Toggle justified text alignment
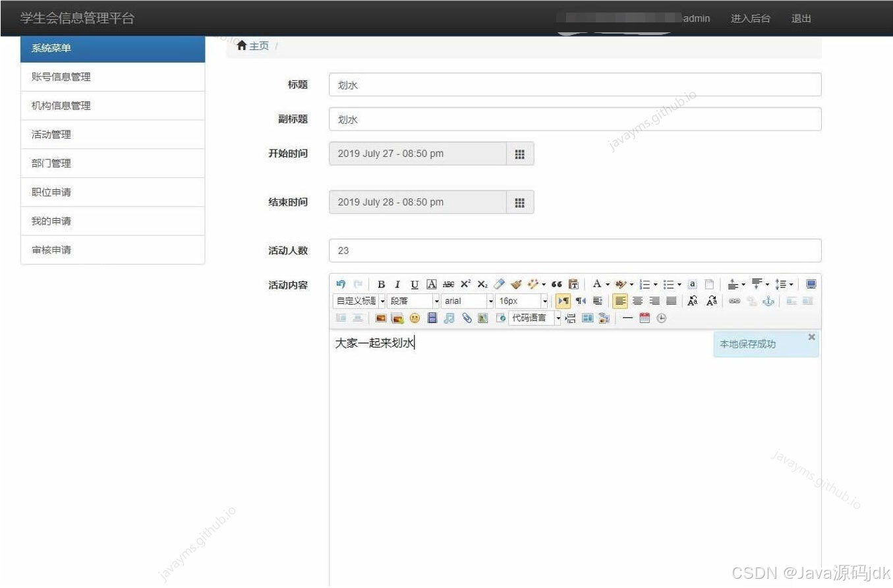893x588 pixels. (672, 301)
